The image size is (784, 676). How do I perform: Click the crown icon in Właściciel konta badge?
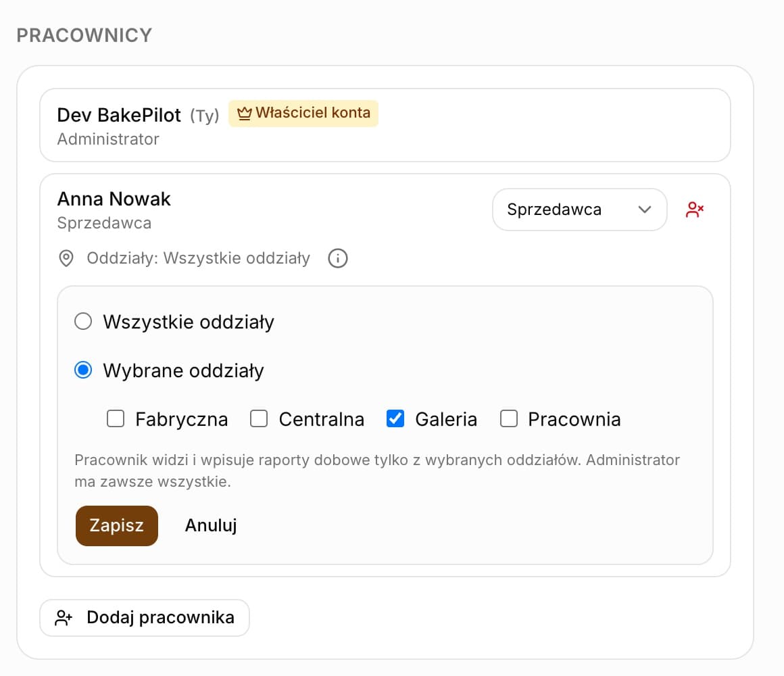(244, 114)
